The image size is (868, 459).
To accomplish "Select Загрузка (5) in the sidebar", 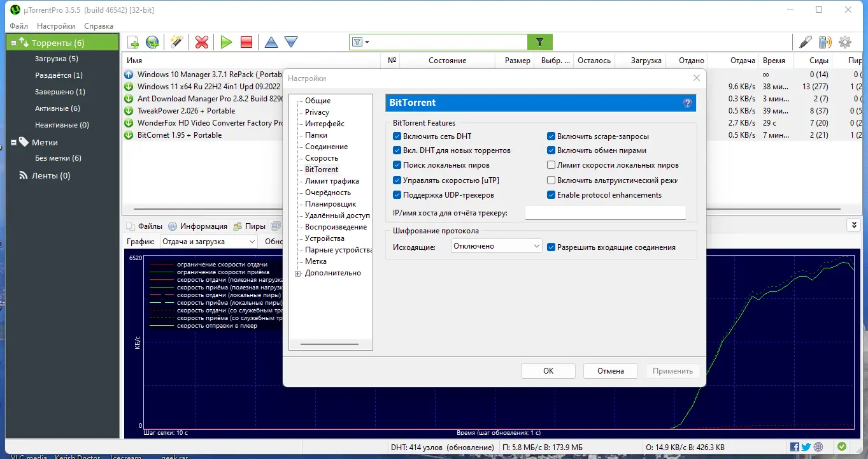I will click(x=57, y=59).
